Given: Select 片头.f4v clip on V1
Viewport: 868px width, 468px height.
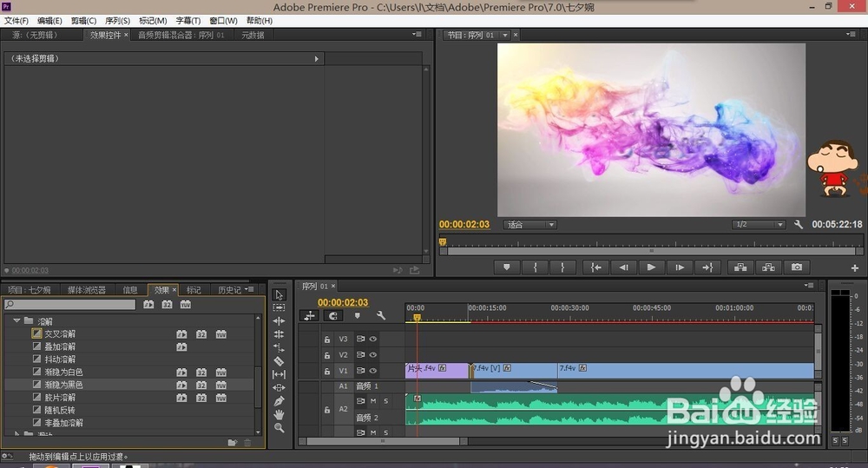Looking at the screenshot, I should 437,370.
